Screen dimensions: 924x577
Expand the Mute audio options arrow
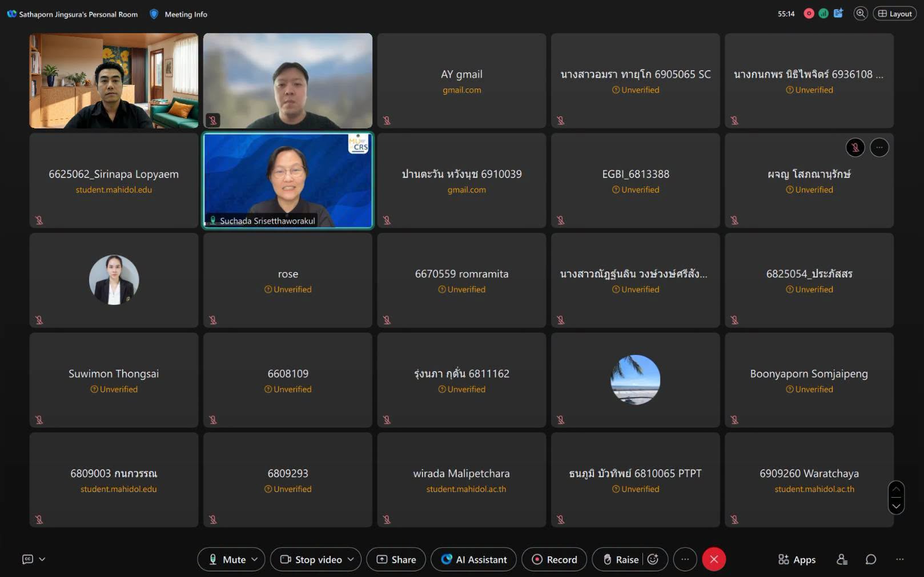pos(255,559)
